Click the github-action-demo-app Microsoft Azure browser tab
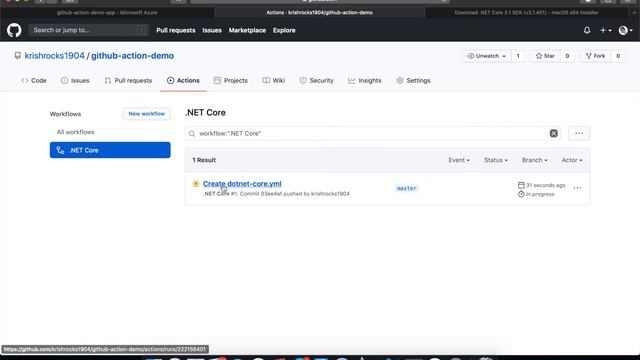Screen dimensions: 640x360 click(107, 13)
